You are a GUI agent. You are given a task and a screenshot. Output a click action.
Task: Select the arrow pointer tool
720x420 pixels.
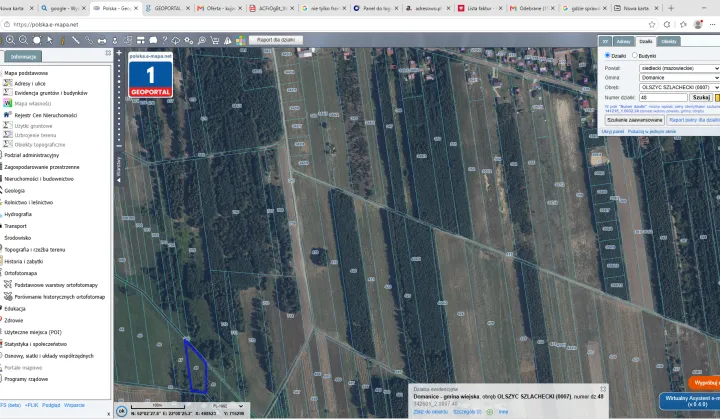tap(50, 40)
